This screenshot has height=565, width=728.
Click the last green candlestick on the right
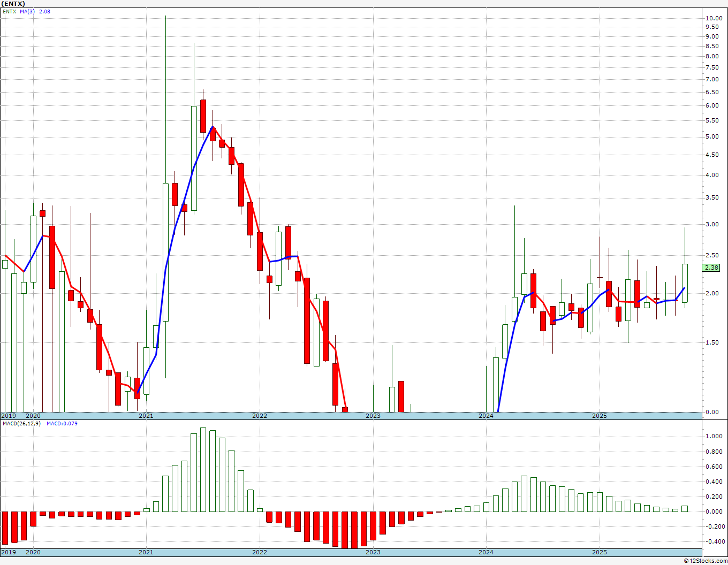pos(685,283)
